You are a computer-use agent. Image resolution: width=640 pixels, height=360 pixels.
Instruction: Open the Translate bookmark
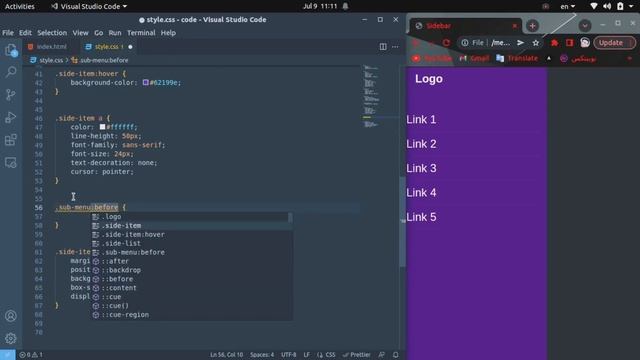517,59
